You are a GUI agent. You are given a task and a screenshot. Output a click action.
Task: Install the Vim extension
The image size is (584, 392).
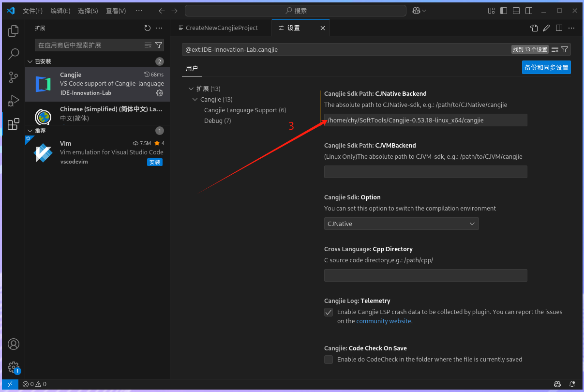pos(155,163)
